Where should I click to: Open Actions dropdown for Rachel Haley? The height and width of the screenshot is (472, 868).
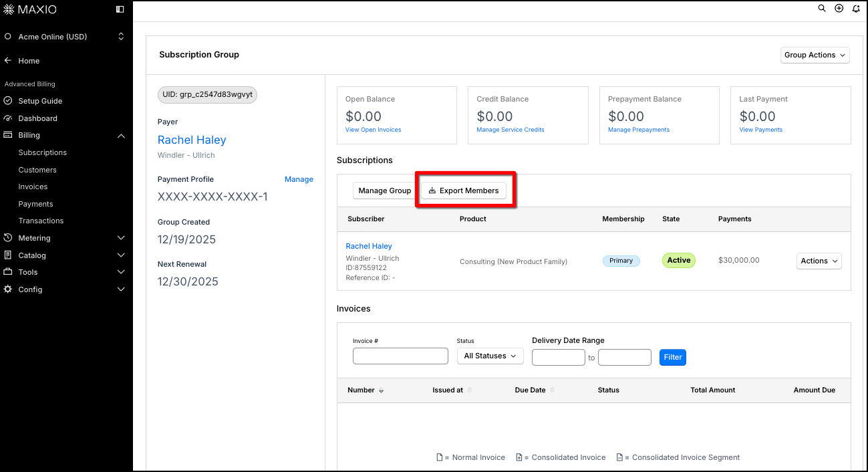tap(819, 261)
